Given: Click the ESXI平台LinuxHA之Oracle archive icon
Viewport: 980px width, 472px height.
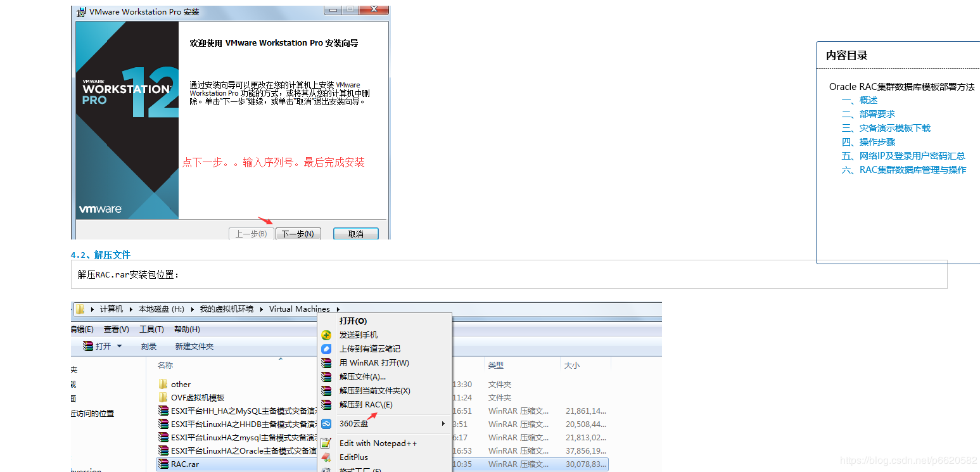Looking at the screenshot, I should point(163,450).
